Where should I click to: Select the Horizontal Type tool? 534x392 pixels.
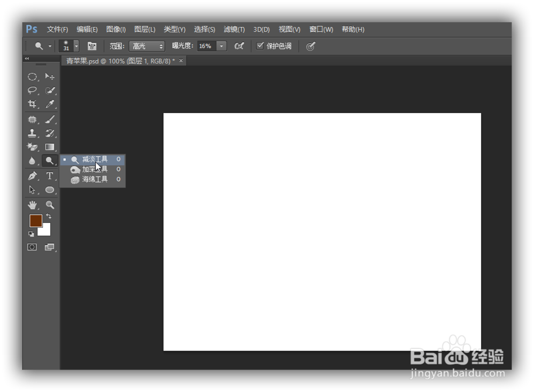tap(50, 175)
